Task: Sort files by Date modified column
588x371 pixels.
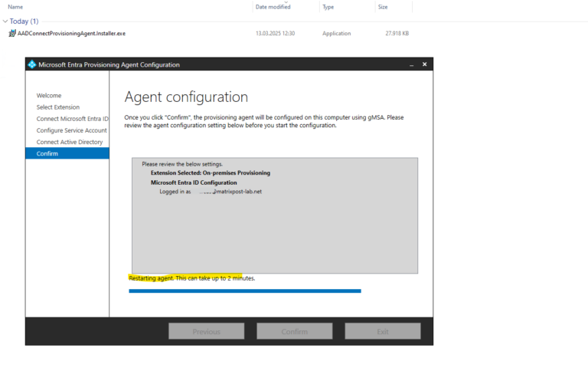Action: click(273, 7)
